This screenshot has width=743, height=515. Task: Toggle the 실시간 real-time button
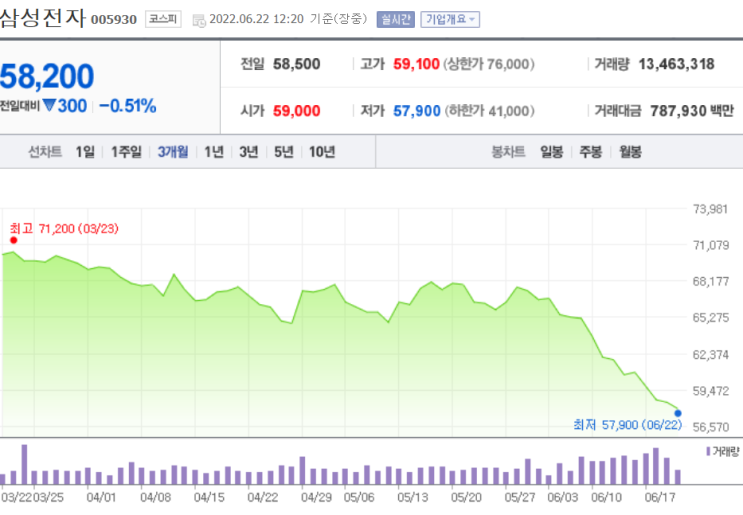[x=396, y=19]
